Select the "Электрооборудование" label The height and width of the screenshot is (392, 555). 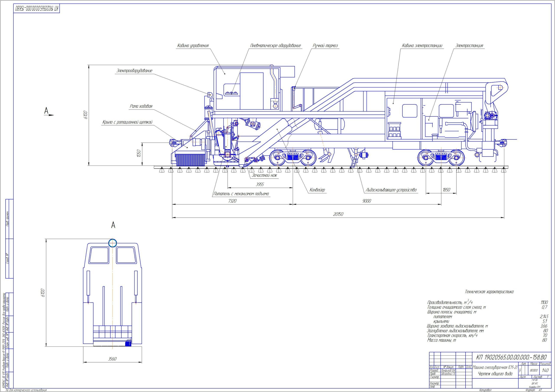pos(134,71)
